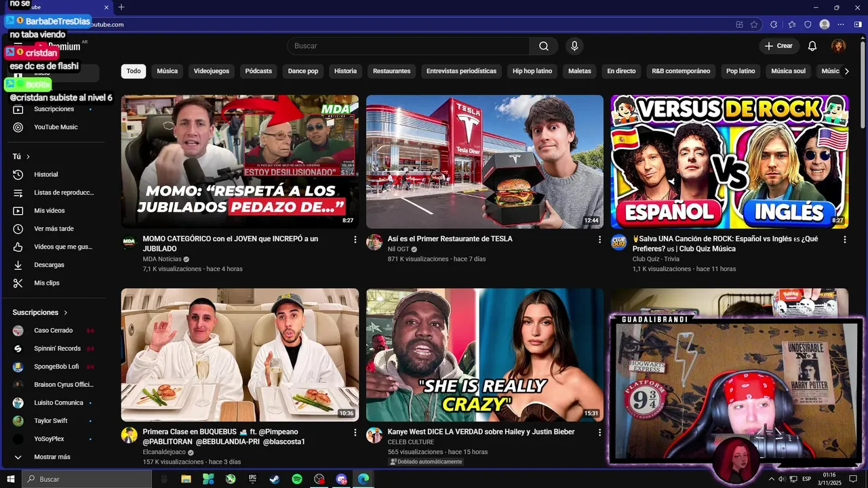The image size is (868, 488).
Task: Open the Windows Start menu
Action: coord(11,479)
